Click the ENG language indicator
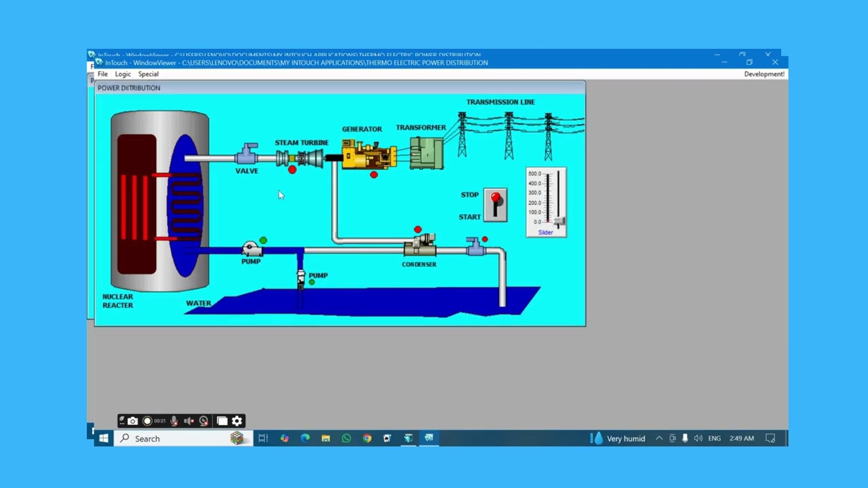Image resolution: width=868 pixels, height=488 pixels. [714, 439]
